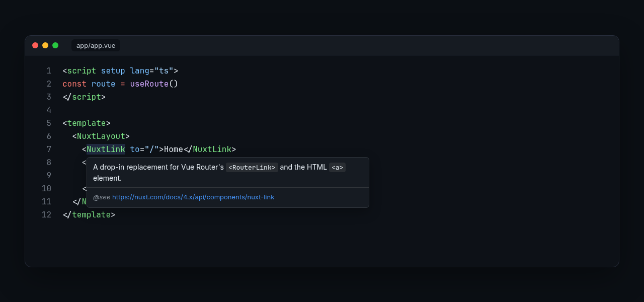The height and width of the screenshot is (302, 644).
Task: Click the Home link text on line 7
Action: click(x=174, y=149)
